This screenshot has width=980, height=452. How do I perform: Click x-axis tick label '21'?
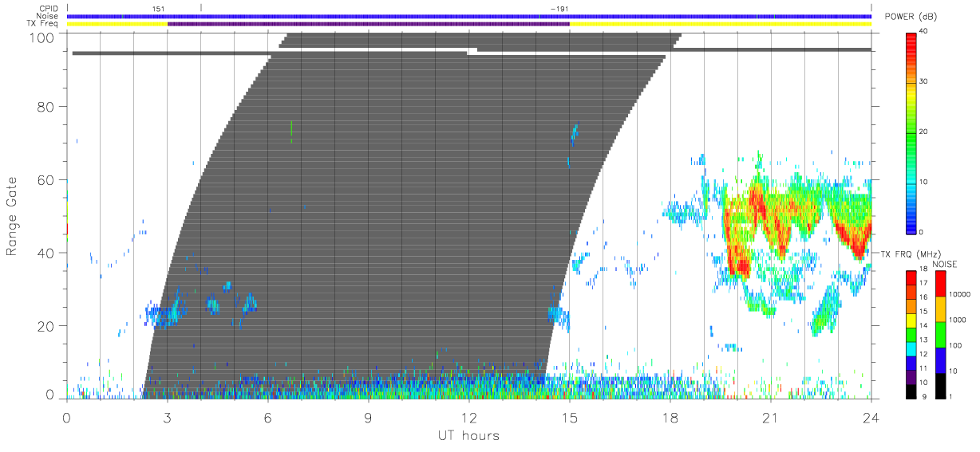coord(770,417)
